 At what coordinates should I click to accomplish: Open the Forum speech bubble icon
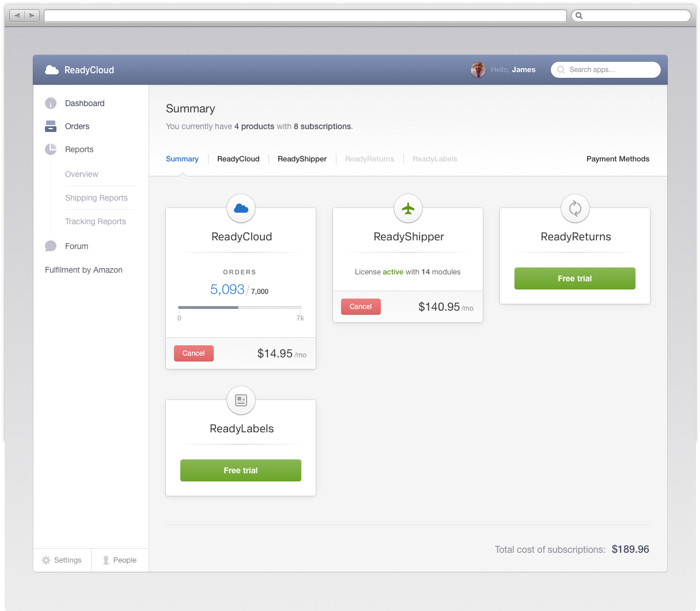click(51, 246)
